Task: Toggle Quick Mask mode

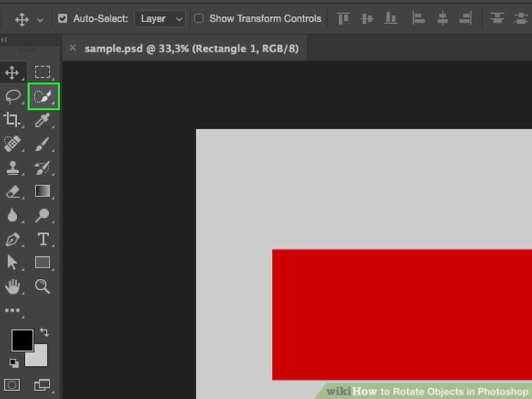Action: [12, 384]
